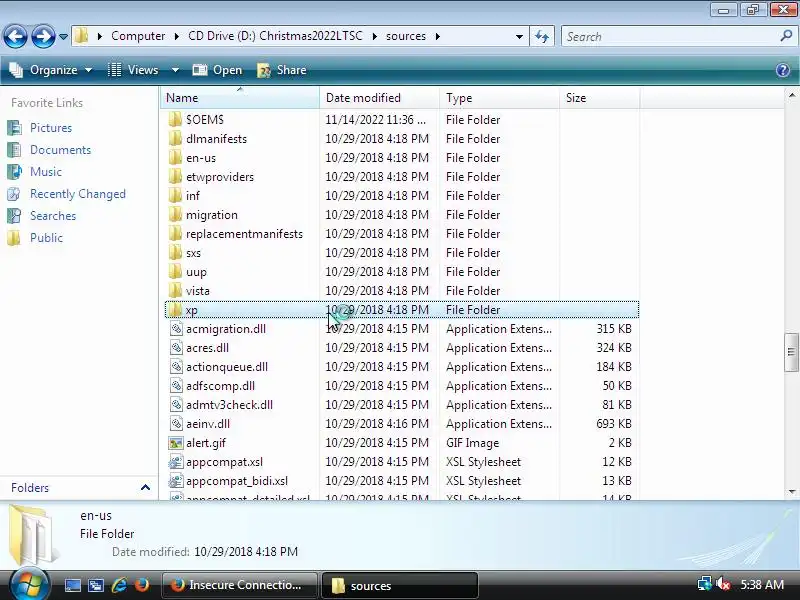The image size is (800, 600).
Task: Click Computer in the address bar
Action: (x=138, y=36)
